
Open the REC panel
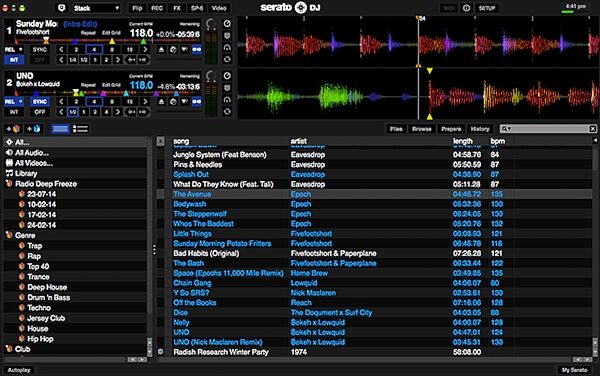point(157,8)
